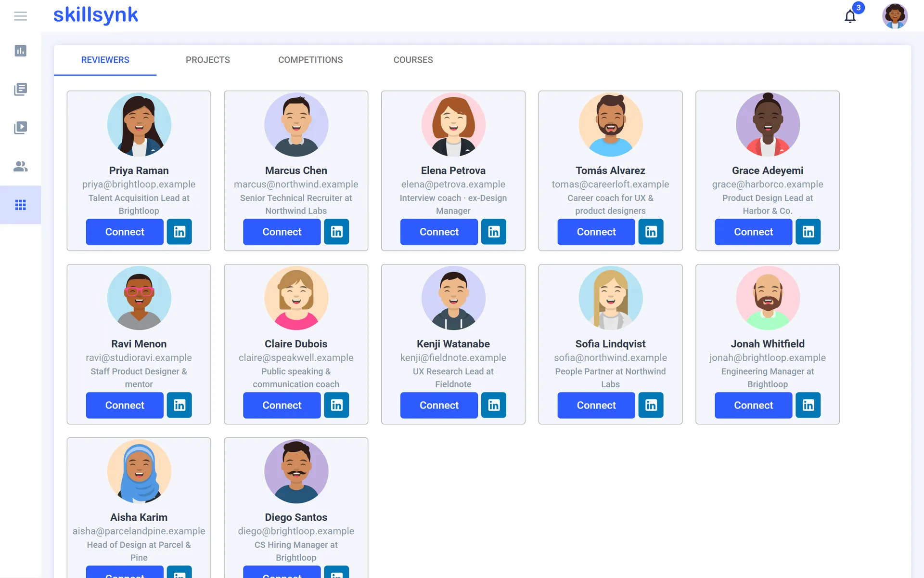Viewport: 924px width, 578px height.
Task: Click Aisha Karim's avatar picture
Action: coord(139,471)
